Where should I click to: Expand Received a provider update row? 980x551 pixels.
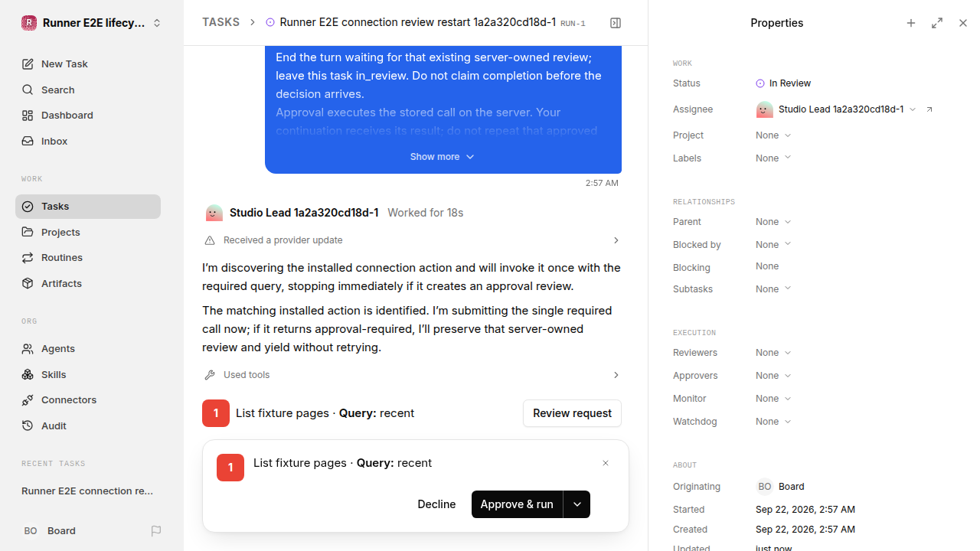[x=412, y=240]
